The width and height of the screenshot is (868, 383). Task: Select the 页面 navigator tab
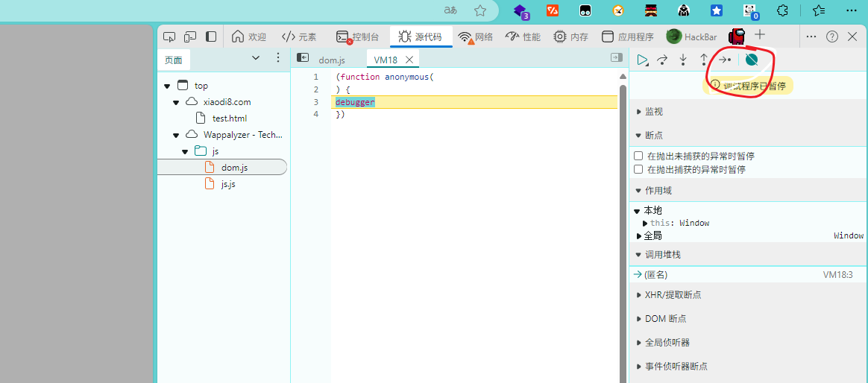coord(173,60)
